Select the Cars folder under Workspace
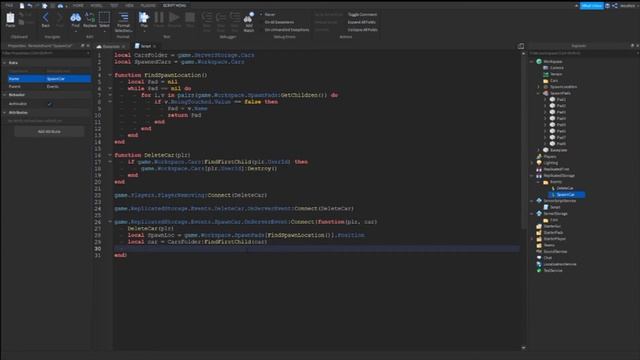The height and width of the screenshot is (360, 640). click(553, 80)
